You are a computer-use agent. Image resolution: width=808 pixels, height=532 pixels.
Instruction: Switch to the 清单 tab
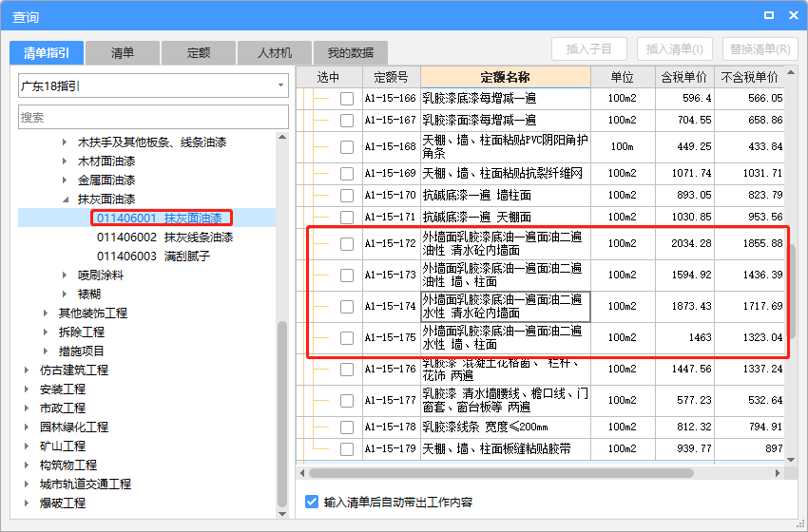coord(122,52)
